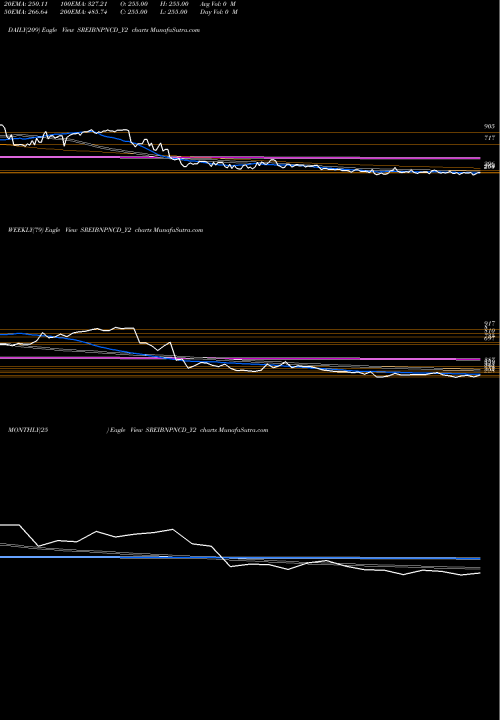
Task: Click the close price C: 255.00
Action: coord(134,12)
